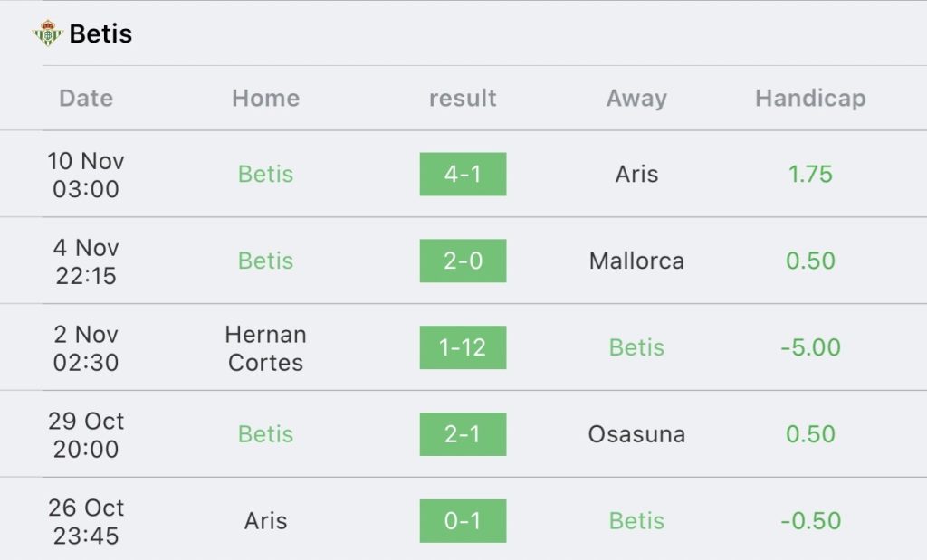Select the Home column header
927x560 pixels.
click(265, 98)
